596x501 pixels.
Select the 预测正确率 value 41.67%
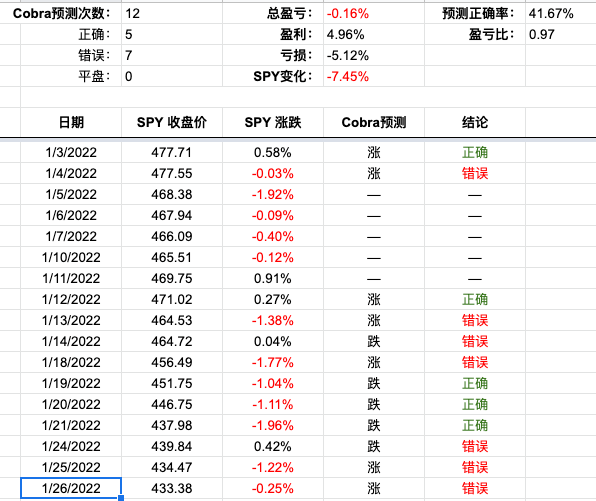551,14
